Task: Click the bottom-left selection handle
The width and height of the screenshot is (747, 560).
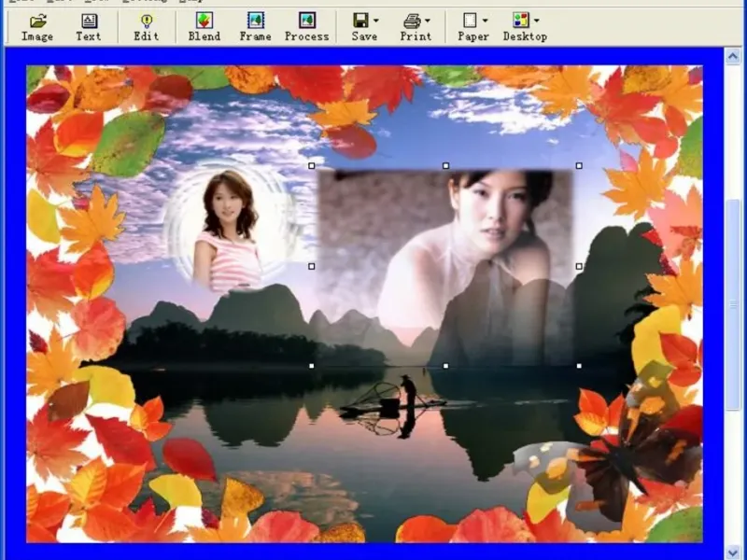Action: pyautogui.click(x=312, y=366)
